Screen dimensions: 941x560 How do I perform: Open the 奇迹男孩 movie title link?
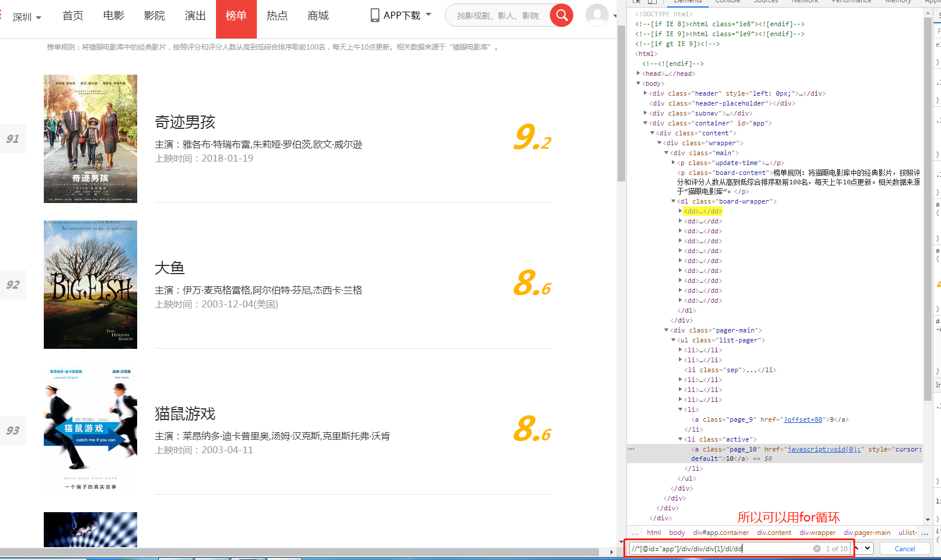pos(185,122)
